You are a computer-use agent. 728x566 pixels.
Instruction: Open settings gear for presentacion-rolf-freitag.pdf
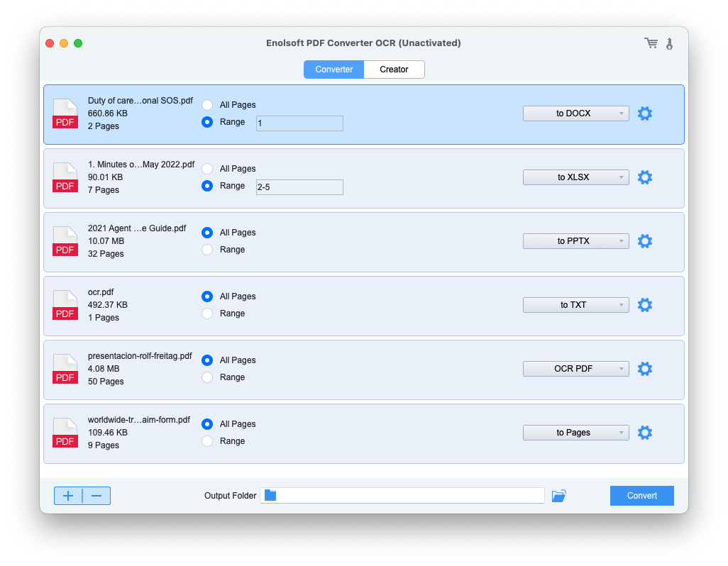[x=644, y=369]
